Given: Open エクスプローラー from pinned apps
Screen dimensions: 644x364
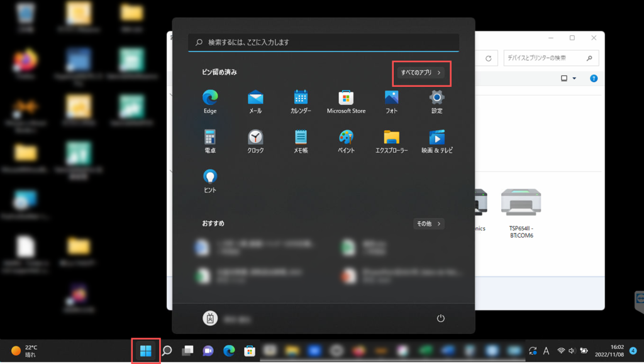Looking at the screenshot, I should click(x=391, y=141).
